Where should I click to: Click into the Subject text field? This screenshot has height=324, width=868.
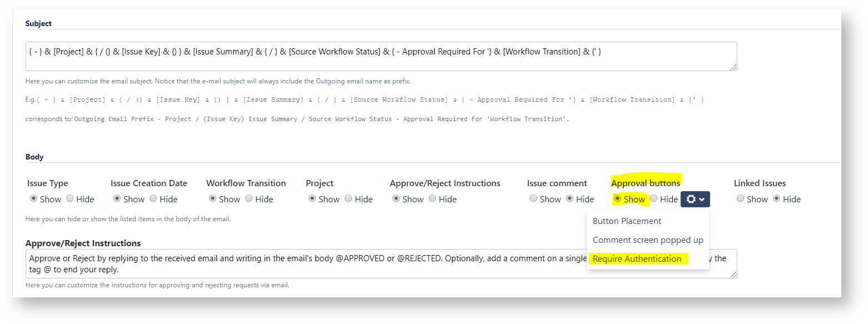(381, 57)
